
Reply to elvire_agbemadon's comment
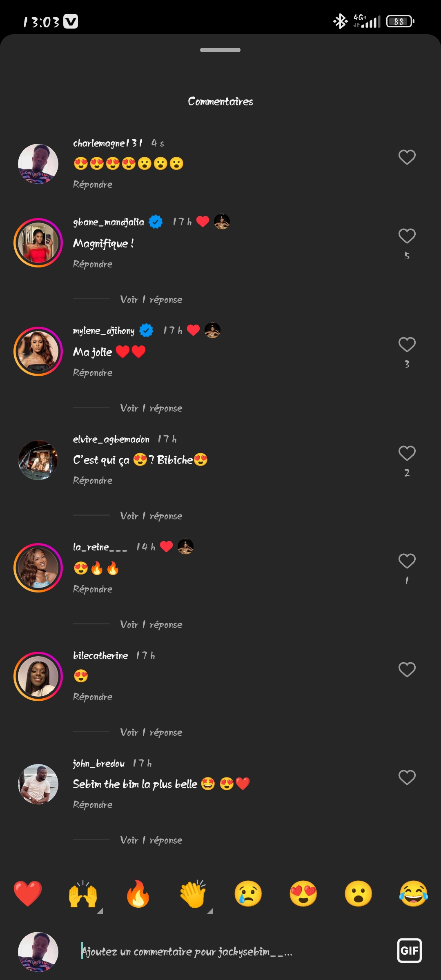click(93, 481)
